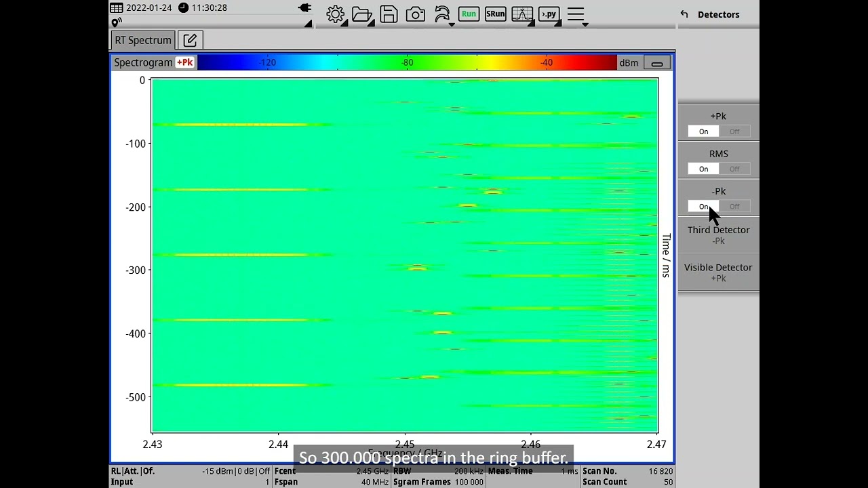Click the Fcent 2.45 GHz field
Image resolution: width=868 pixels, height=488 pixels.
[x=332, y=471]
